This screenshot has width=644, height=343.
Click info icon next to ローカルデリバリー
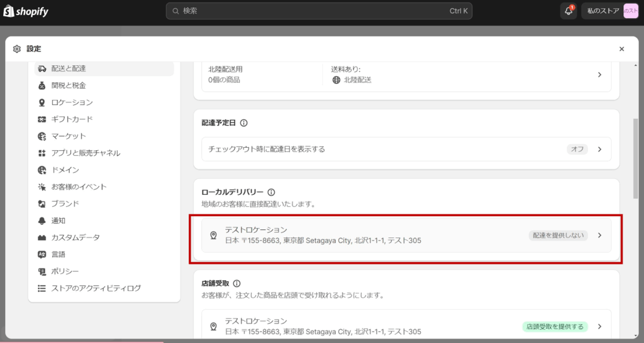coord(271,192)
